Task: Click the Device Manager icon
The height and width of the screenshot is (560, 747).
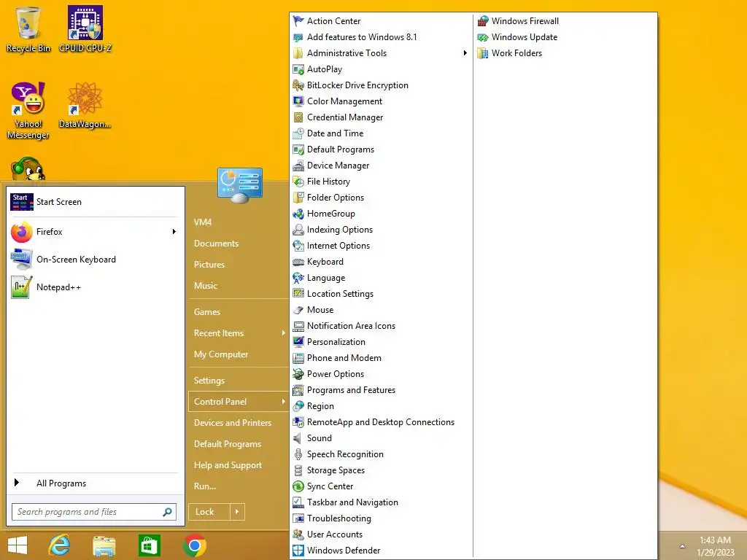Action: [x=298, y=166]
